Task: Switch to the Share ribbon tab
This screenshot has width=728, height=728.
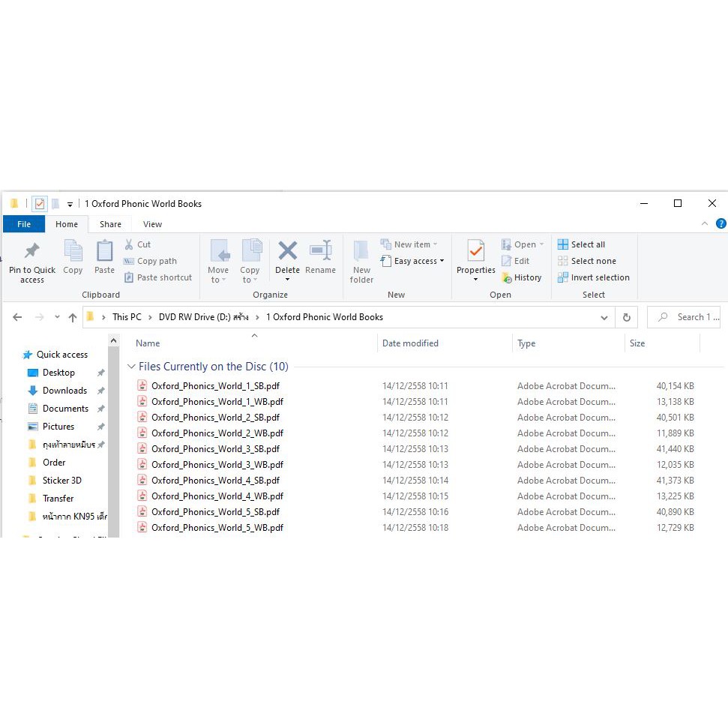Action: coord(110,224)
